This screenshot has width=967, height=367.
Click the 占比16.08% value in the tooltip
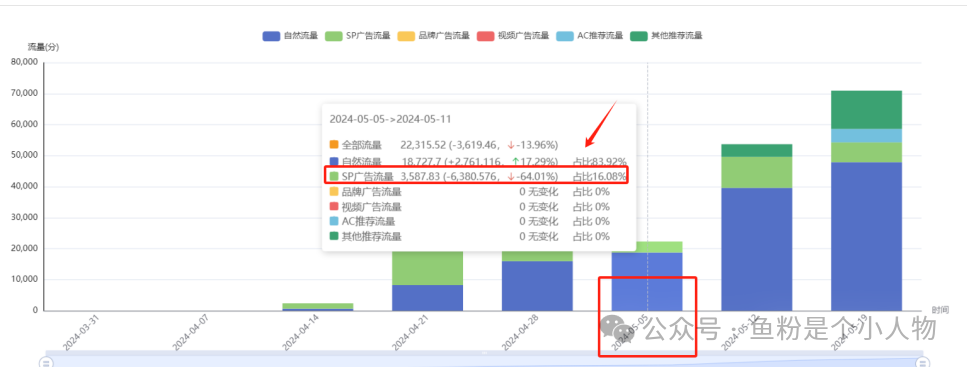pos(600,176)
